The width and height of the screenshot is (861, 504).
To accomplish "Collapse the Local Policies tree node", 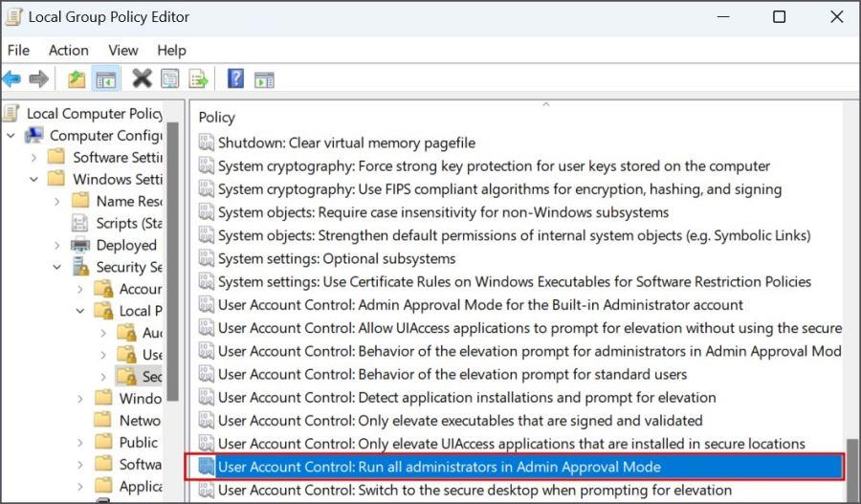I will coord(80,311).
